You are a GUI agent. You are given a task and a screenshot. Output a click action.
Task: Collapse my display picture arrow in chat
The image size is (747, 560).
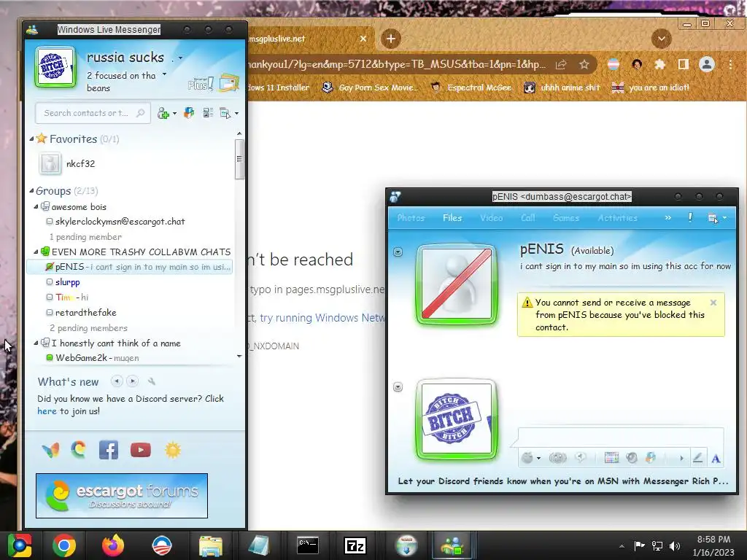click(398, 386)
